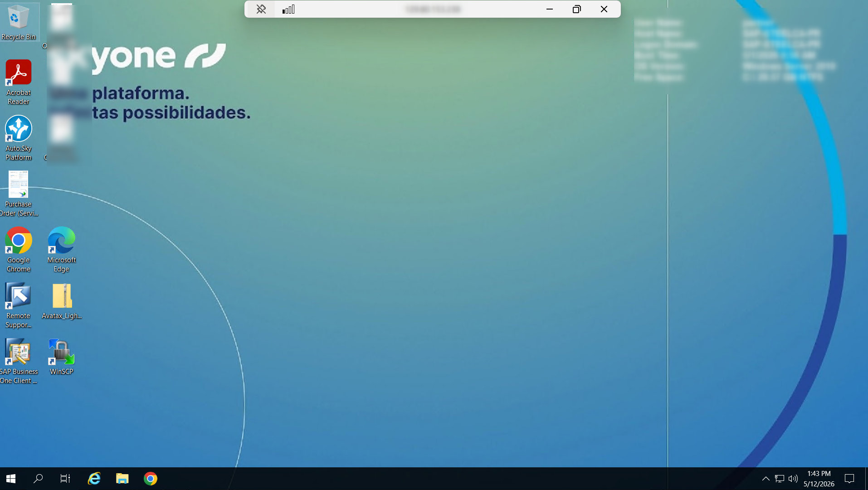Open the WinSCP desktop shortcut
Image resolution: width=868 pixels, height=490 pixels.
point(62,357)
